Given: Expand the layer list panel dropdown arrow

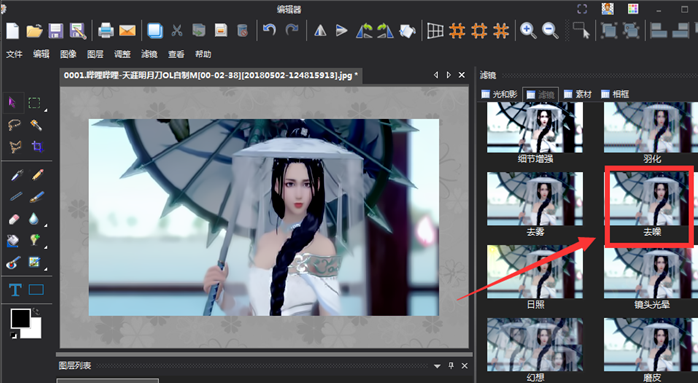Looking at the screenshot, I should coord(437,366).
